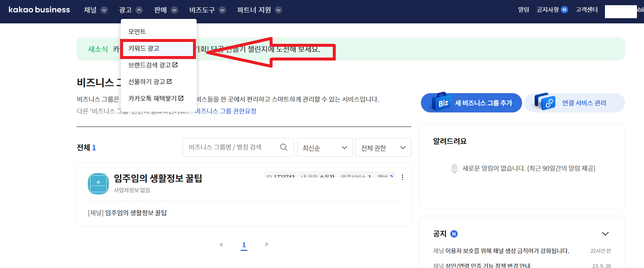Click the kakao business logo

(x=39, y=10)
